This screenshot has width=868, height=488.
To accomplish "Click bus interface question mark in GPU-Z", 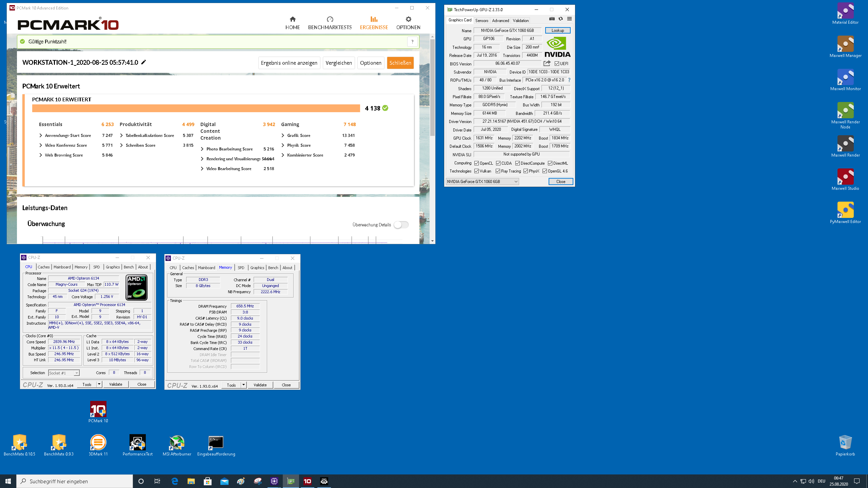I will tap(569, 80).
